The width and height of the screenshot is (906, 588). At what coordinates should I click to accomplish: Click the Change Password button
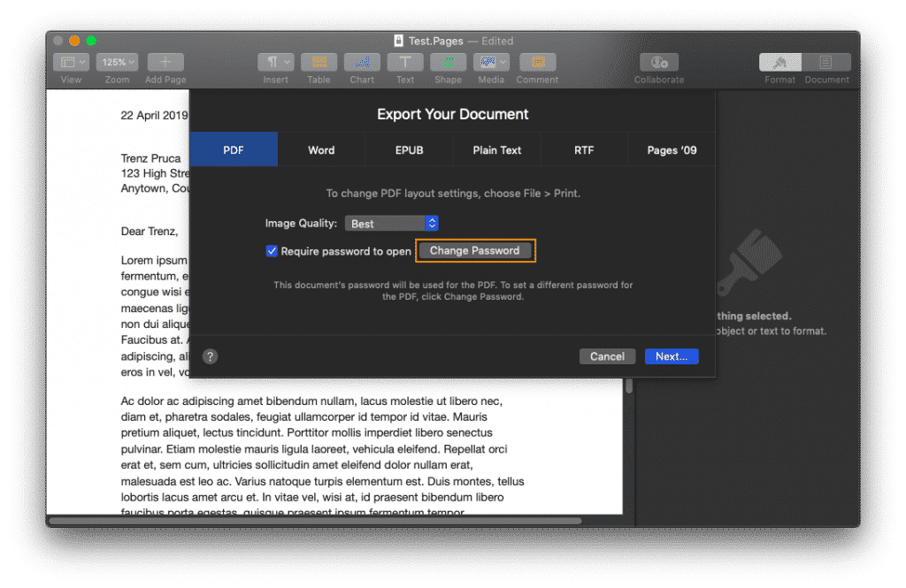coord(475,251)
